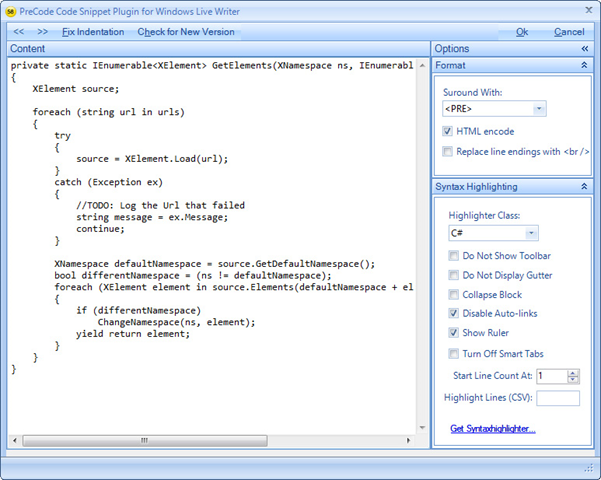Click the 'foreach (string url in urls)' line

click(x=108, y=112)
